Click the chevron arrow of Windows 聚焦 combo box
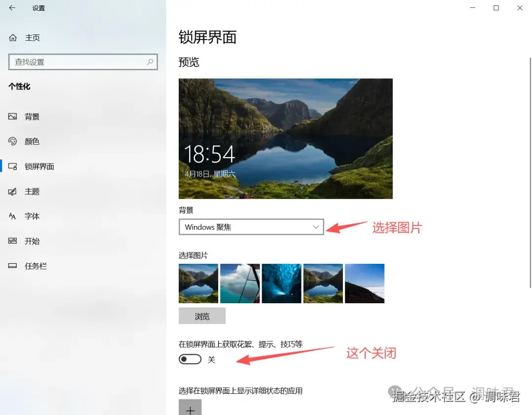 click(x=316, y=227)
